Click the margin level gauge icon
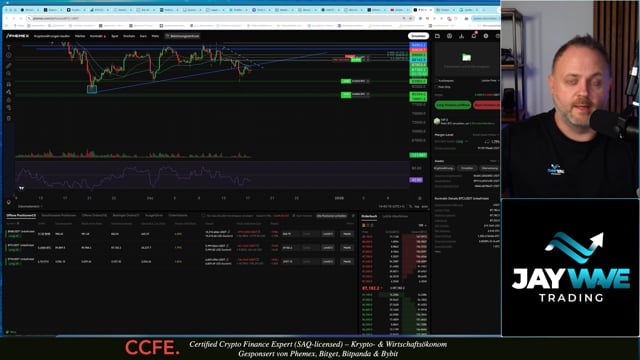This screenshot has height=360, width=640. click(x=487, y=142)
